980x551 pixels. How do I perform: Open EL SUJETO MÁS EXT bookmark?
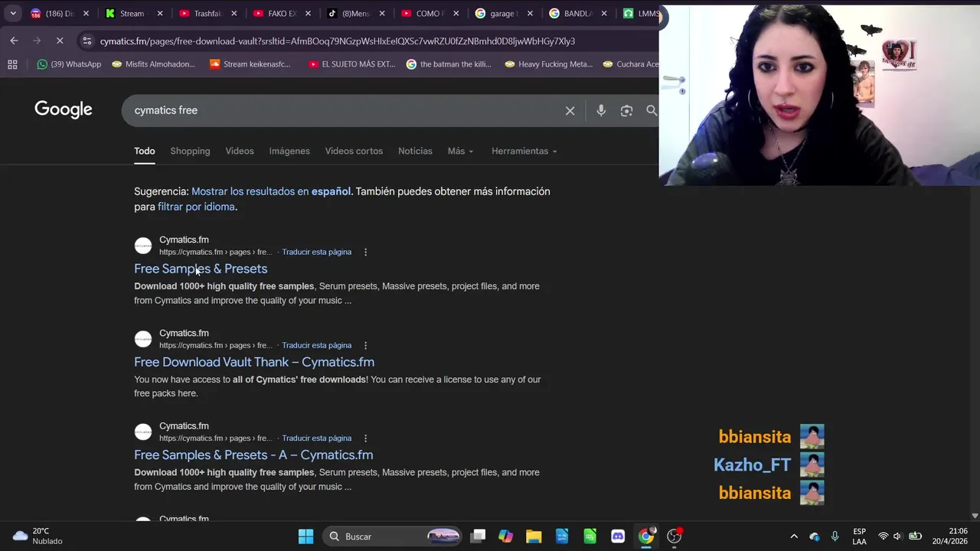click(352, 64)
